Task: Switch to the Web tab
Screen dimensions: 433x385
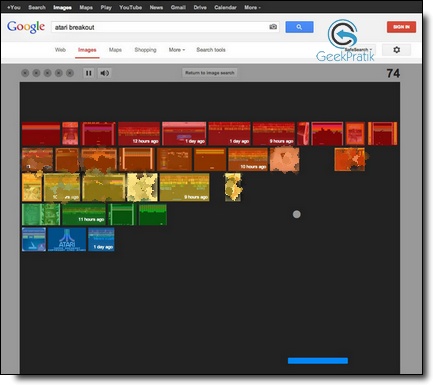Action: [x=60, y=50]
